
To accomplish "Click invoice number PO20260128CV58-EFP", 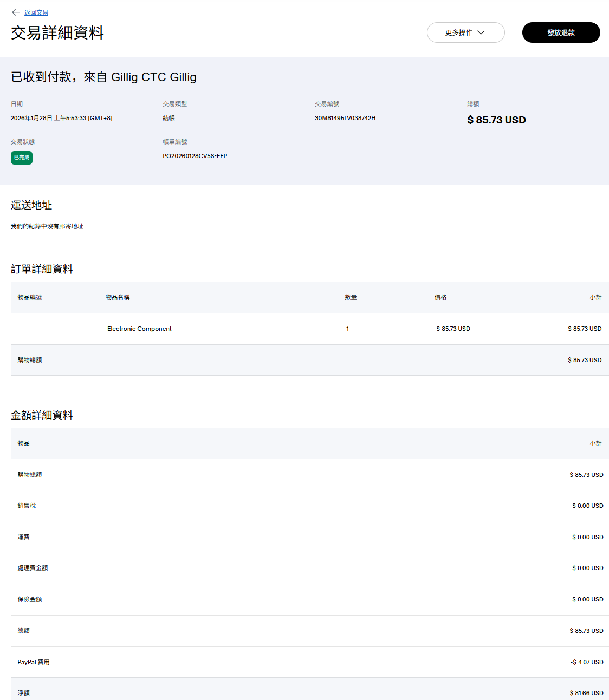I will tap(195, 156).
